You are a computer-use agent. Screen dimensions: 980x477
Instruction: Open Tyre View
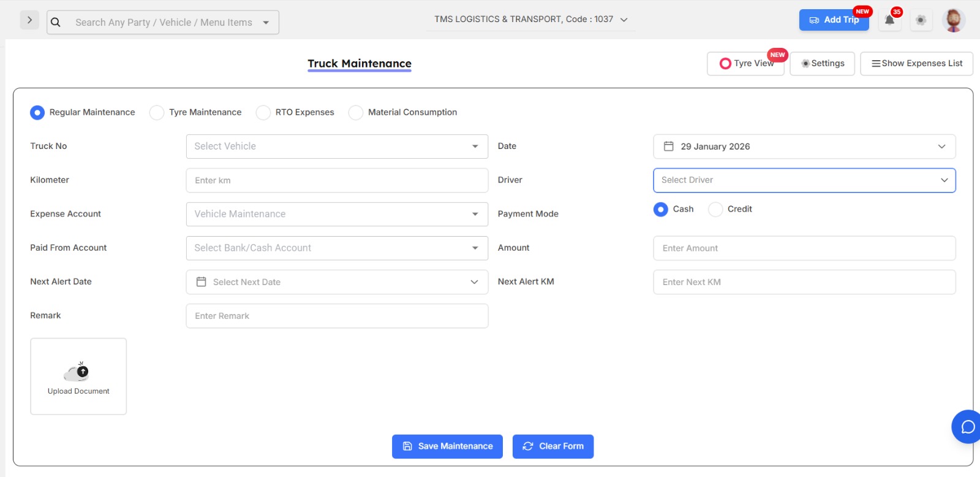[x=745, y=64]
